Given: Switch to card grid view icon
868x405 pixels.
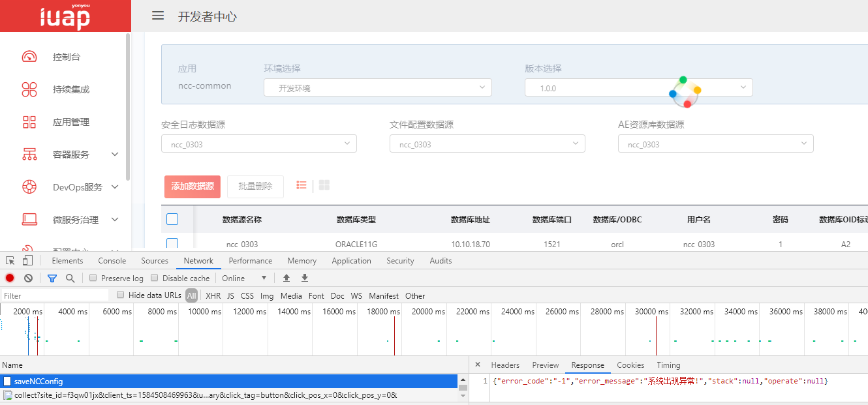Looking at the screenshot, I should tap(324, 185).
